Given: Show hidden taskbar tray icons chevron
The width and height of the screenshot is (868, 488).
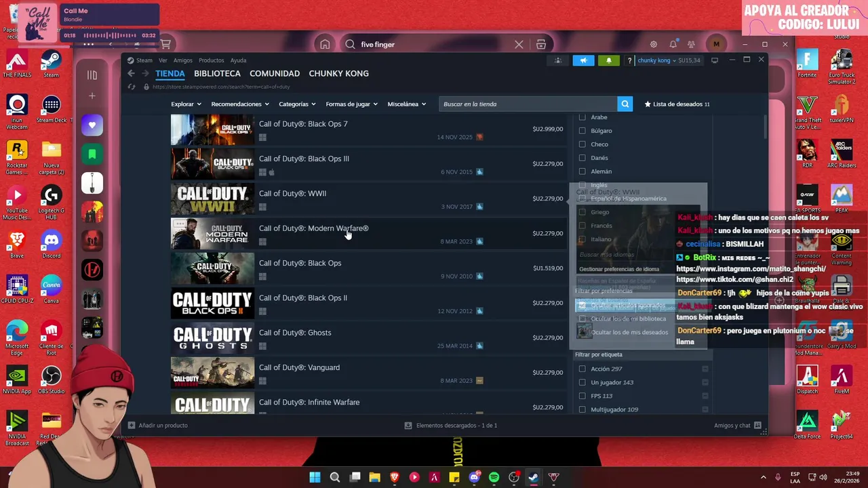Looking at the screenshot, I should 763,477.
